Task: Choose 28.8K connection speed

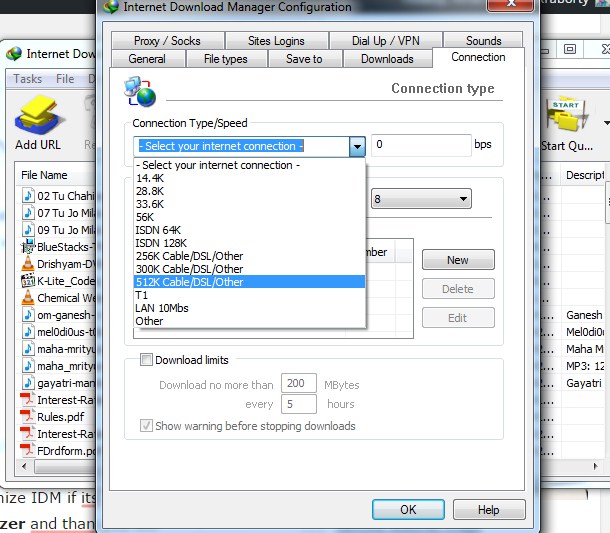Action: [249, 191]
